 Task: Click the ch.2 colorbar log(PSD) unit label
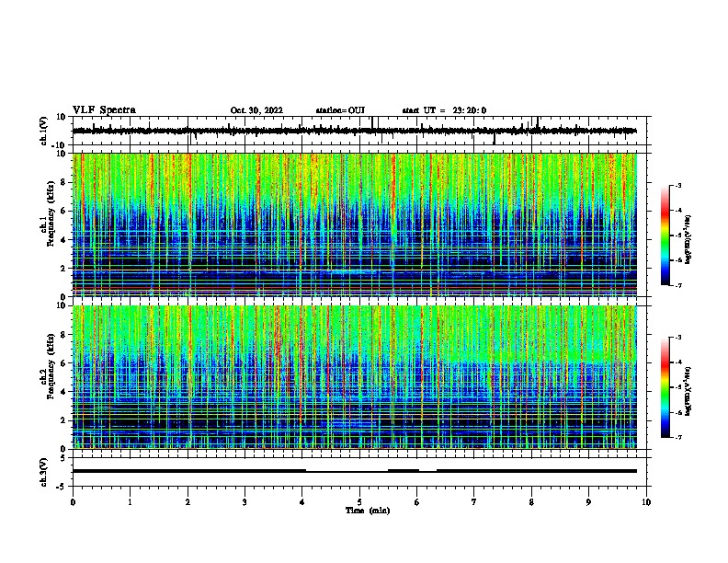[688, 391]
